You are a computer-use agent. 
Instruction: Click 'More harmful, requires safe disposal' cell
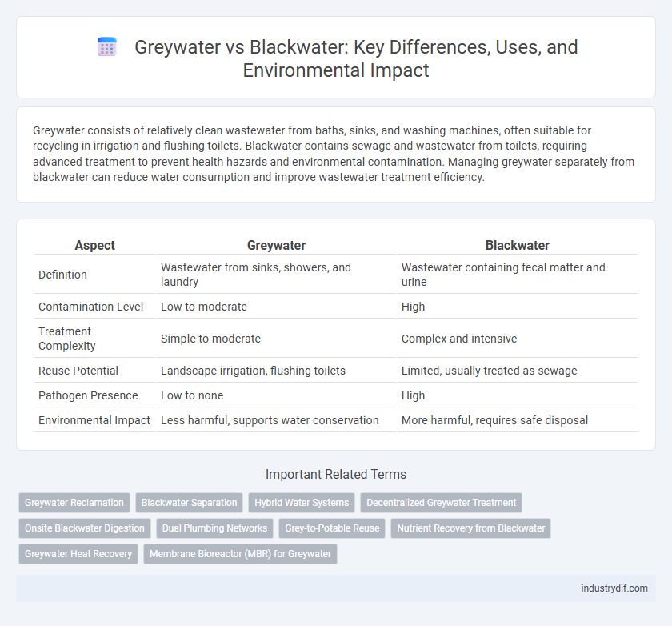tap(518, 420)
